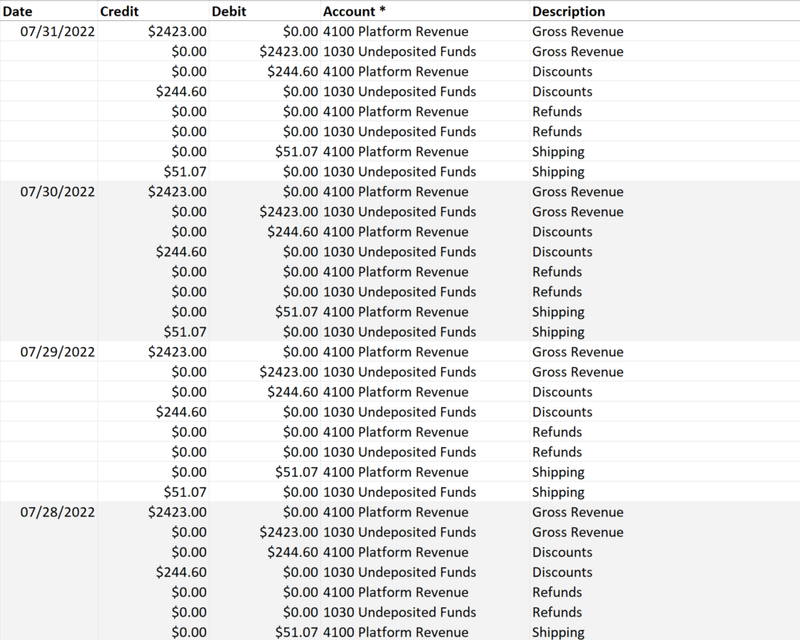Select the $244.60 credit in the 07/30/2022 group

pos(181,252)
